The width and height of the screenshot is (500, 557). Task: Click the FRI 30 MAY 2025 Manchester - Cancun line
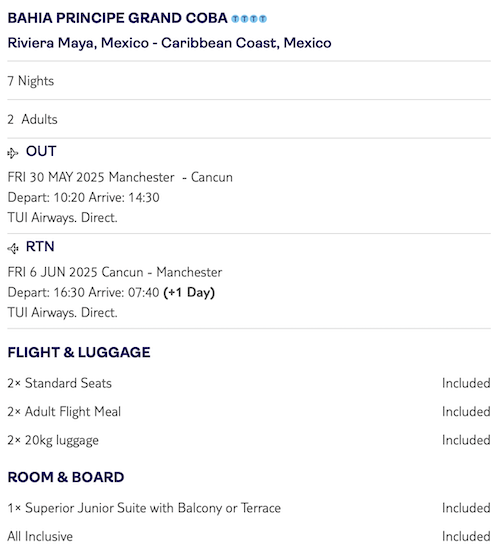(x=120, y=177)
